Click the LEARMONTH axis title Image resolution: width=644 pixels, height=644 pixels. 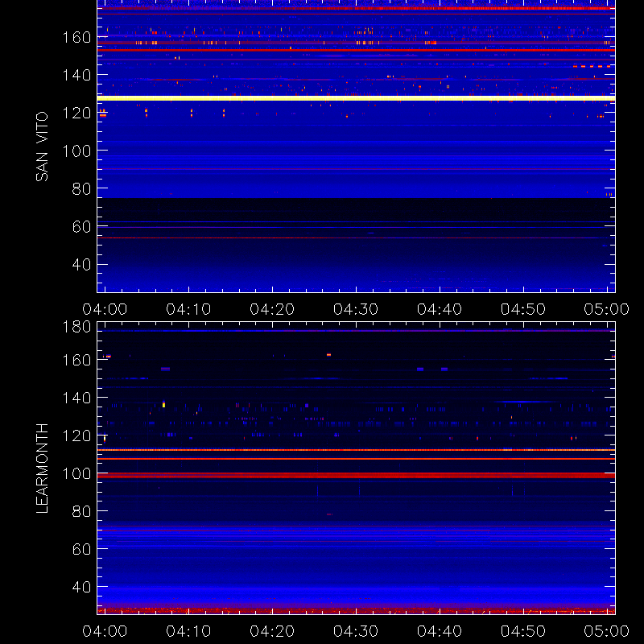(42, 469)
